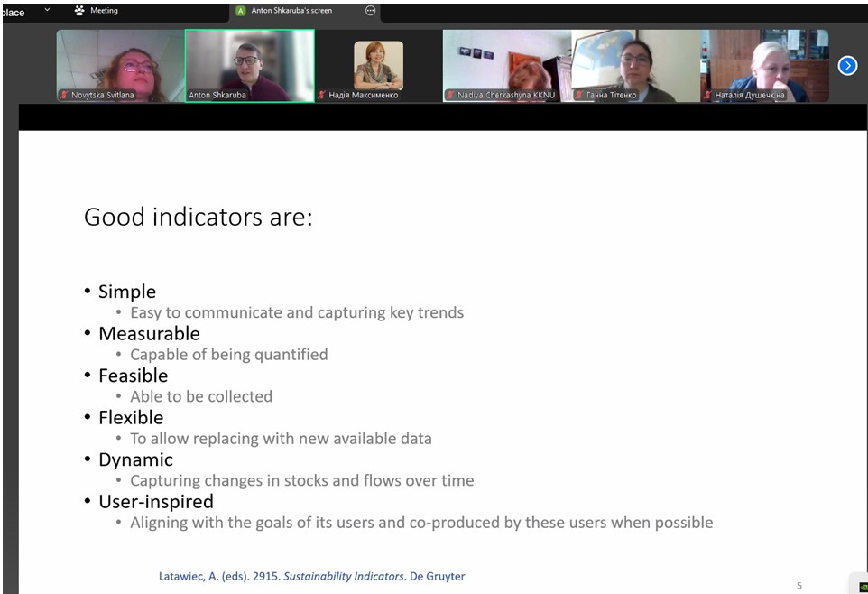Switch to the Meeting tab
This screenshot has width=868, height=594.
click(103, 11)
